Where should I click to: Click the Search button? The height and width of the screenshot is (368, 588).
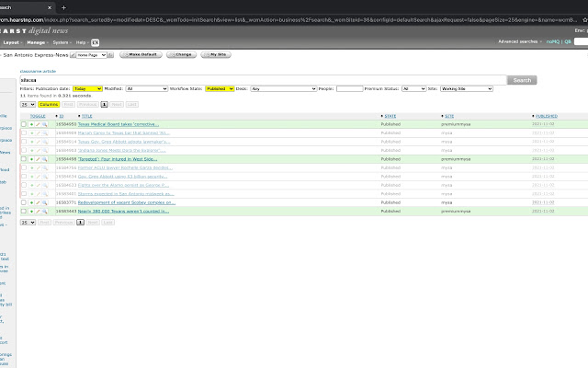click(522, 80)
